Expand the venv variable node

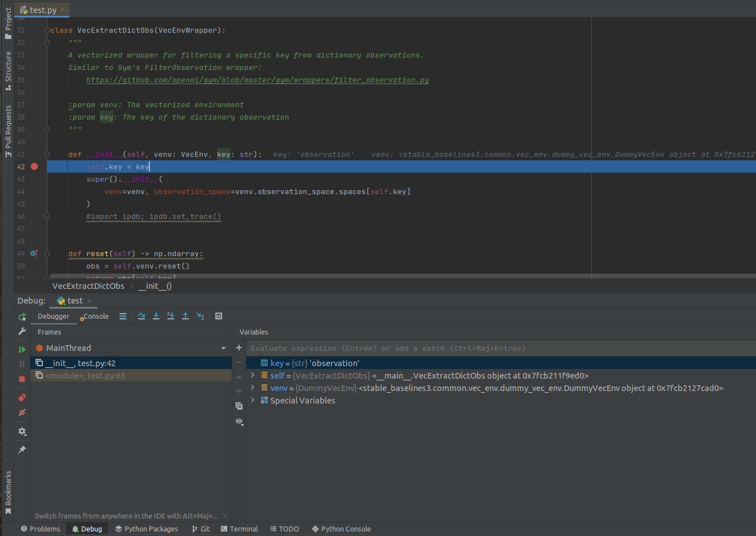pos(253,388)
